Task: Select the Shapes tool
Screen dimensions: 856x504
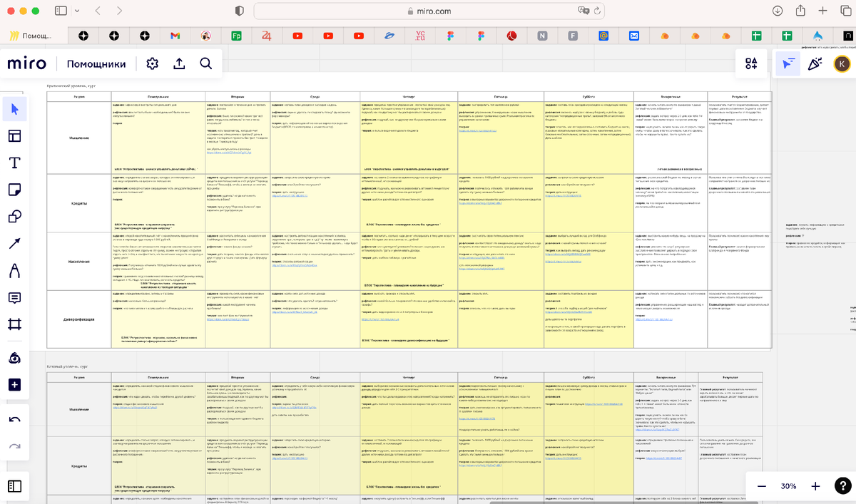Action: (14, 217)
